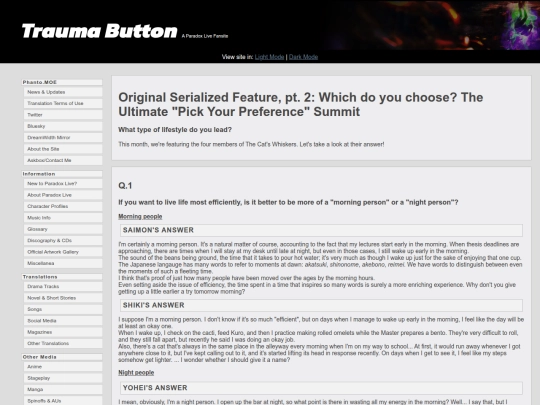Open Miscellanea page
Viewport: 540px width, 405px height.
(63, 263)
